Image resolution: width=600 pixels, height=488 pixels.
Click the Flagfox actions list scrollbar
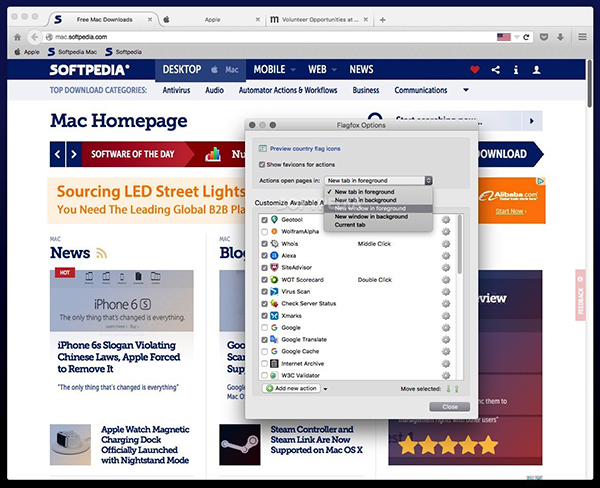(459, 245)
